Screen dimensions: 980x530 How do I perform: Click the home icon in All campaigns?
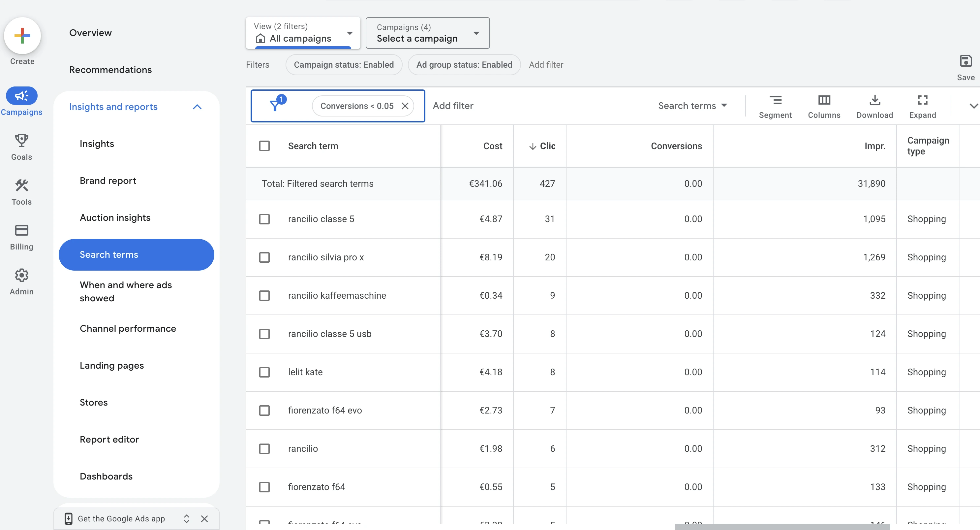coord(260,39)
